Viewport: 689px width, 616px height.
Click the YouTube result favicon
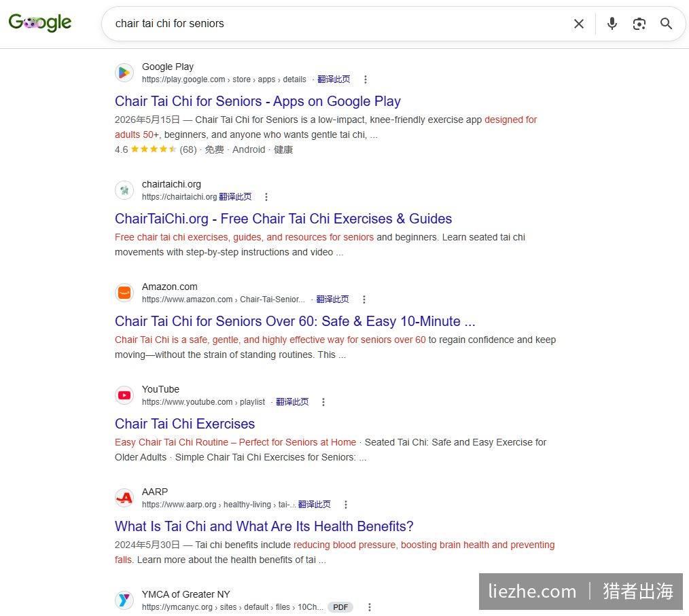click(x=124, y=395)
